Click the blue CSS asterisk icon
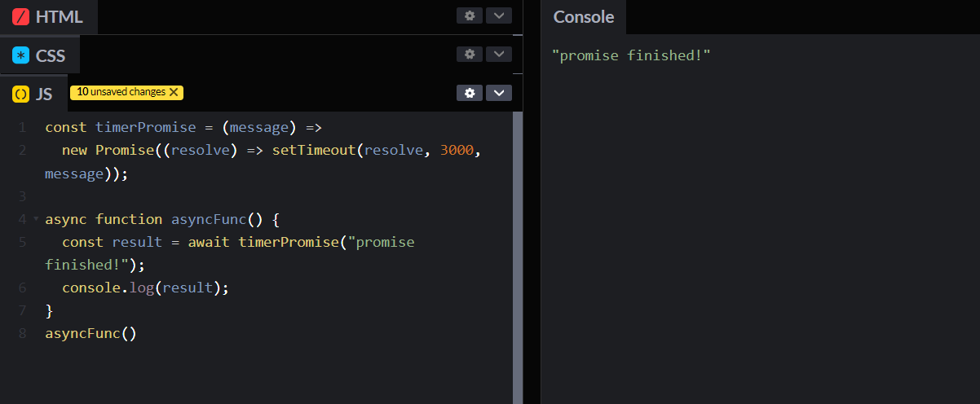 (21, 55)
